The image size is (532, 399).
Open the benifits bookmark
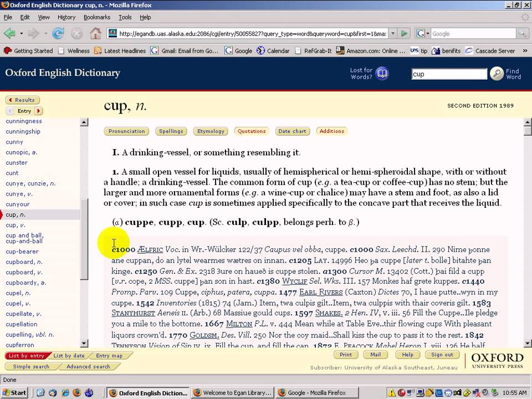pos(446,51)
